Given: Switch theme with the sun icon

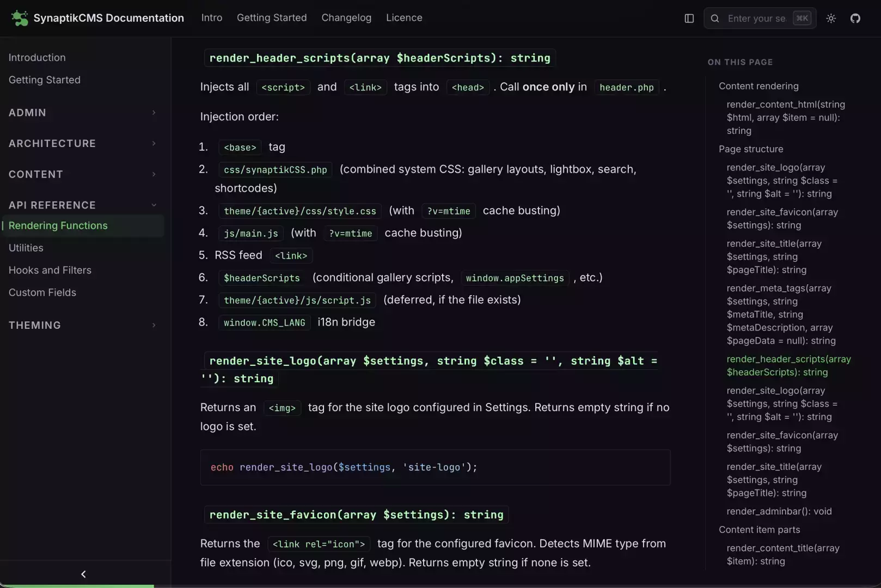Looking at the screenshot, I should pos(831,19).
